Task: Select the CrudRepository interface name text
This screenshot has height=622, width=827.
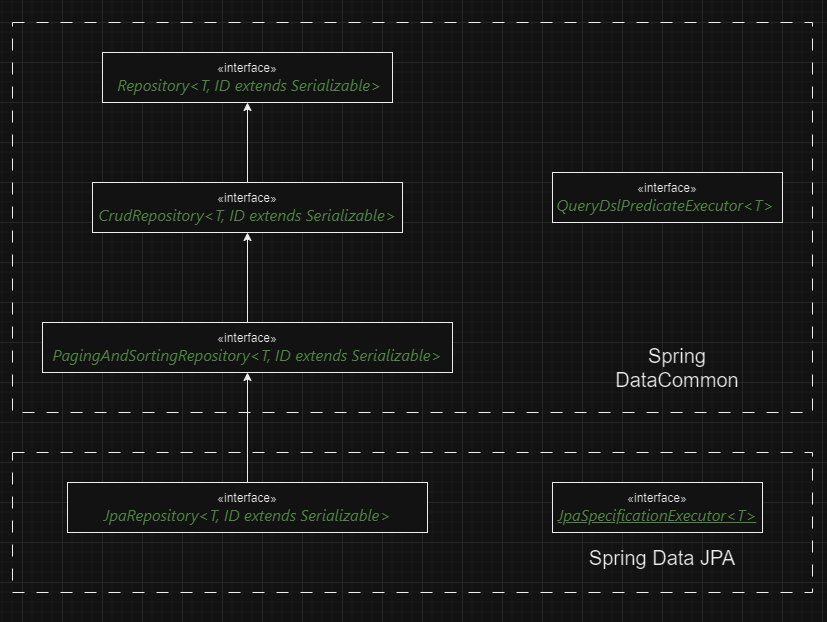Action: tap(247, 216)
